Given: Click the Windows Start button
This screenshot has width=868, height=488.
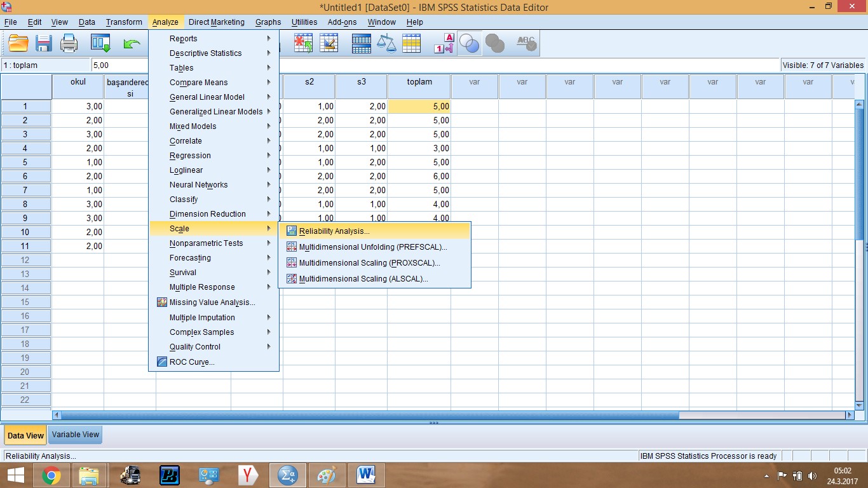Looking at the screenshot, I should (x=15, y=475).
